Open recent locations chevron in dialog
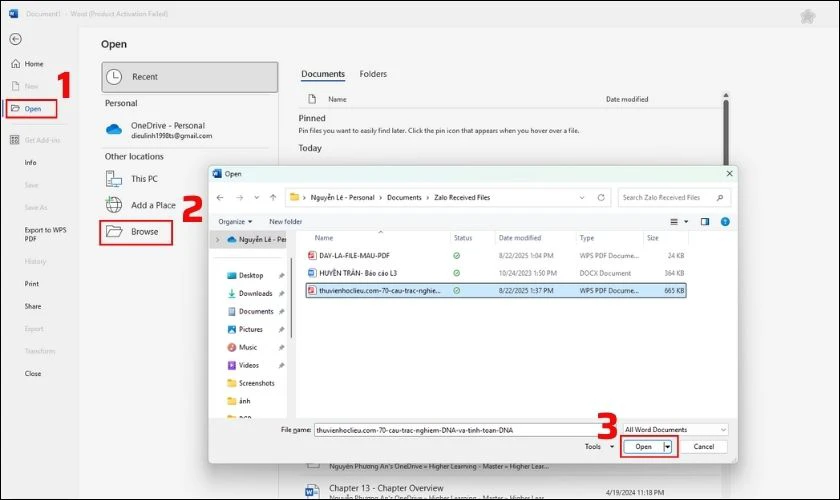 click(257, 198)
